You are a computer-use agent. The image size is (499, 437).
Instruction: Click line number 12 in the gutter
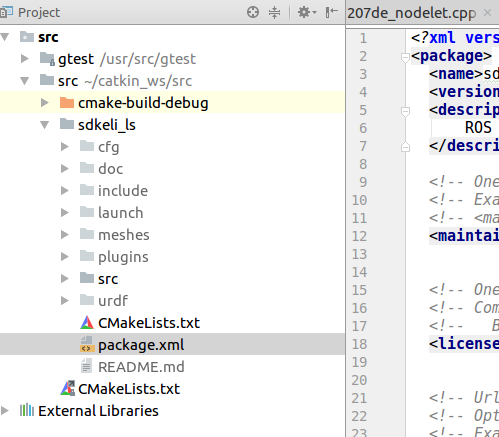point(359,236)
